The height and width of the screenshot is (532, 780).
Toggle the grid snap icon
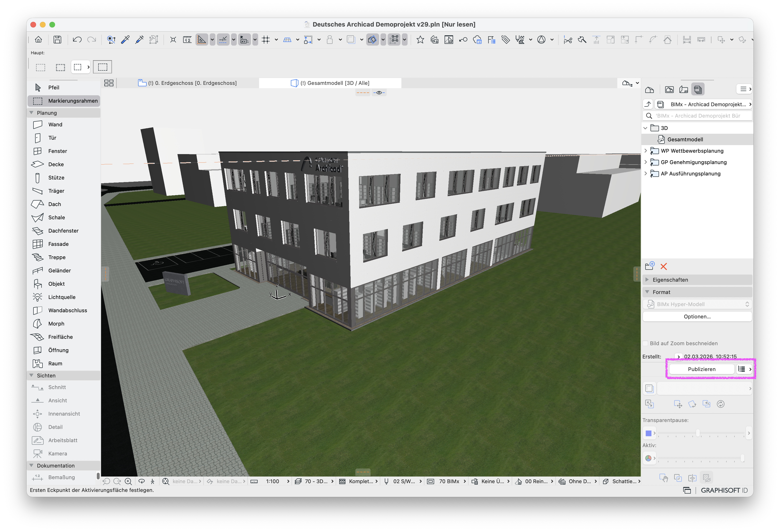click(x=266, y=40)
